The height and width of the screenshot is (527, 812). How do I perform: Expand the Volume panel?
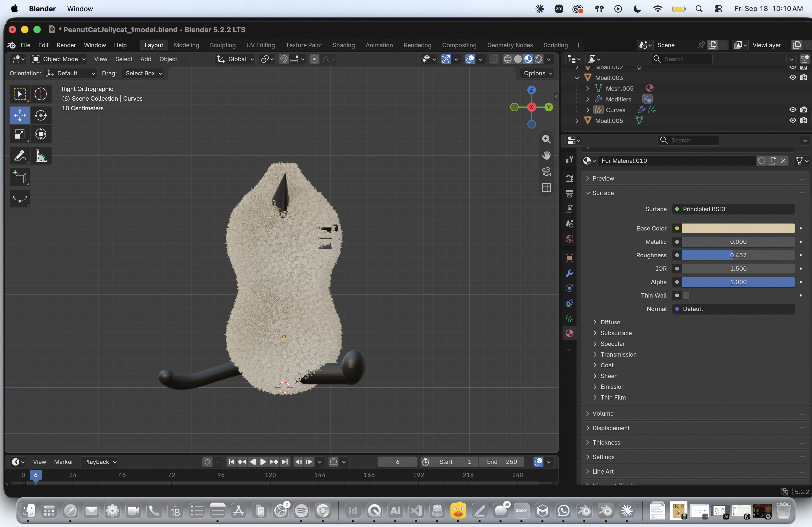point(695,413)
